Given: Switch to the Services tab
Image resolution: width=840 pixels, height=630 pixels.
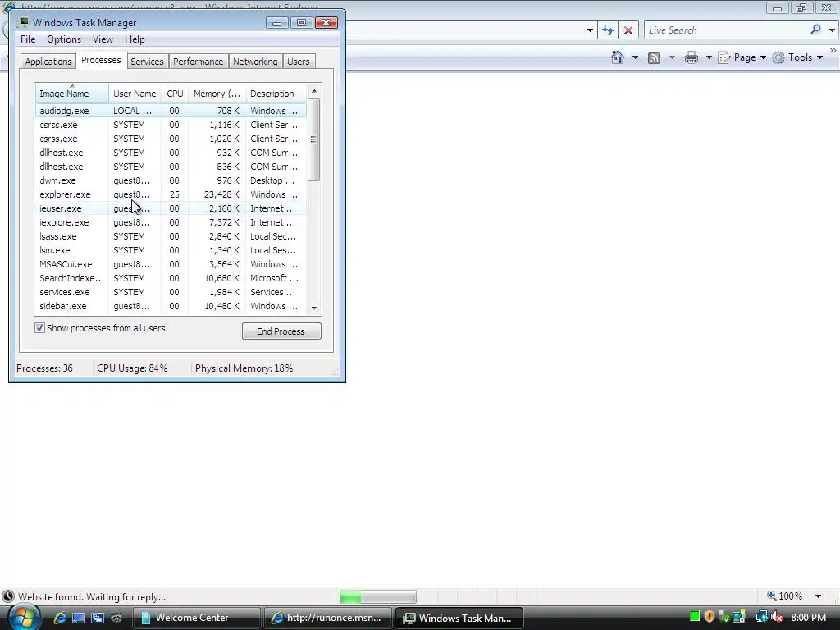Looking at the screenshot, I should tap(147, 61).
